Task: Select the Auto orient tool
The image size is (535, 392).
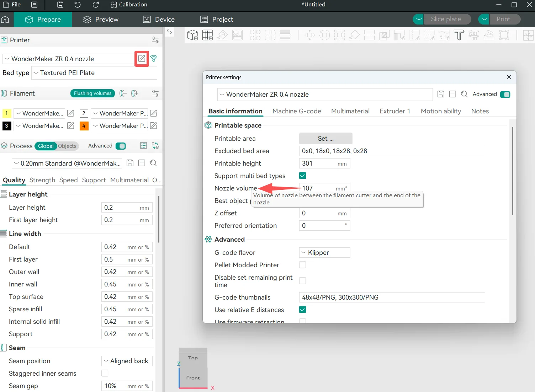Action: [223, 35]
